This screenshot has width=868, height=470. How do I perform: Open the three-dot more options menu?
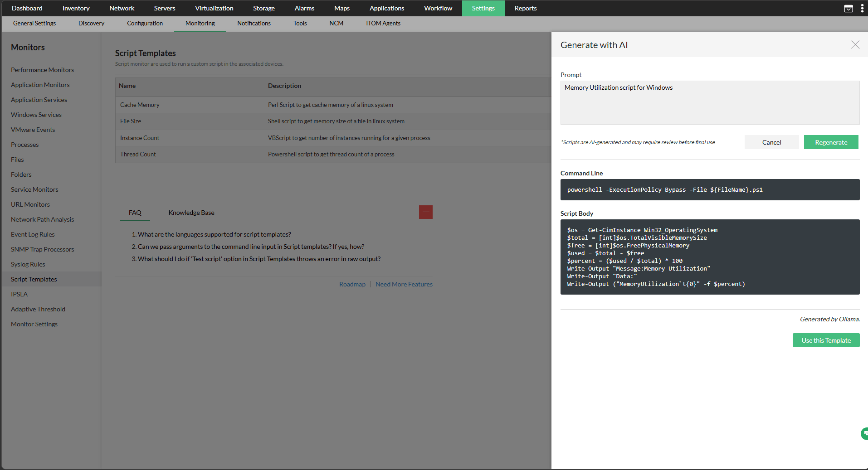coord(862,8)
